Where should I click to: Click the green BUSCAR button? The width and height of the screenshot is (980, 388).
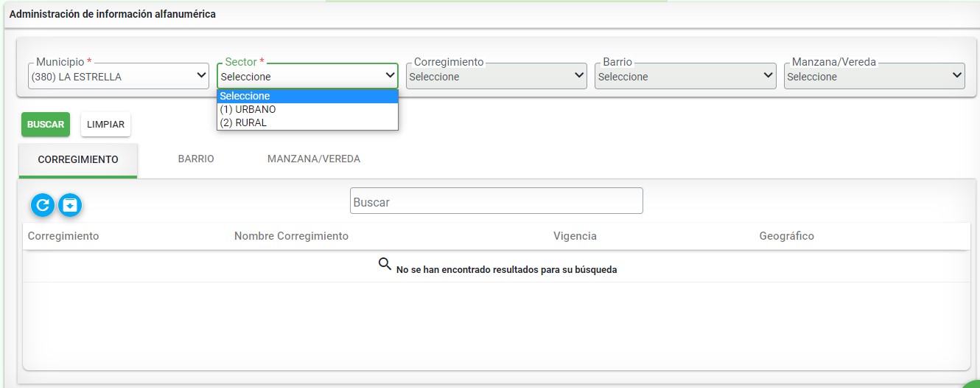(x=46, y=125)
